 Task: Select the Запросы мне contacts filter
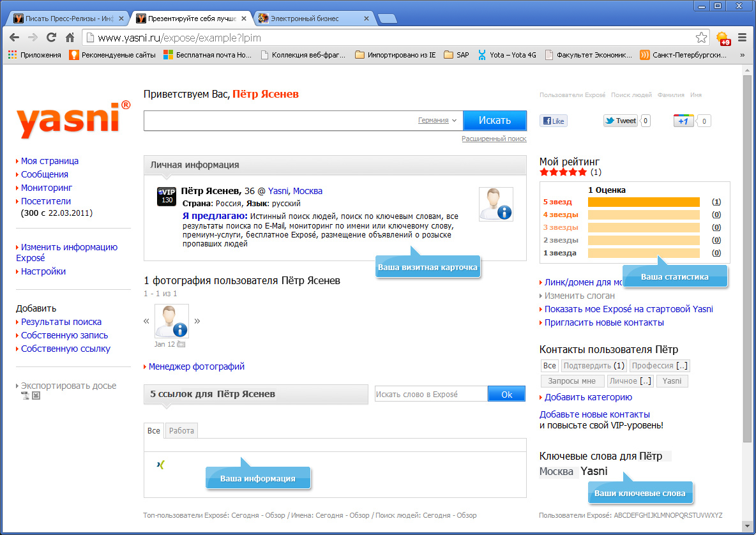[572, 381]
